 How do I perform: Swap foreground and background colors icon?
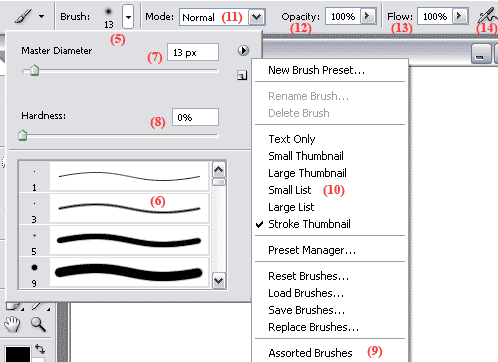pyautogui.click(x=40, y=349)
